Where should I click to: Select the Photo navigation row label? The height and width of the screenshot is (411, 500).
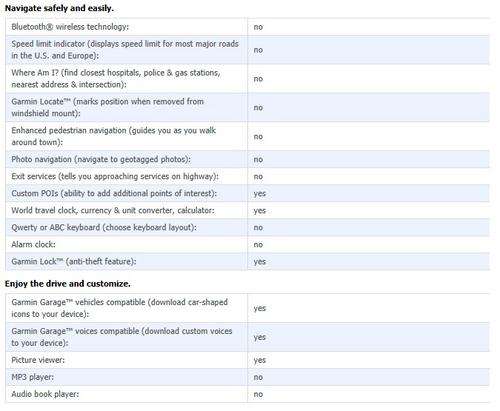101,159
